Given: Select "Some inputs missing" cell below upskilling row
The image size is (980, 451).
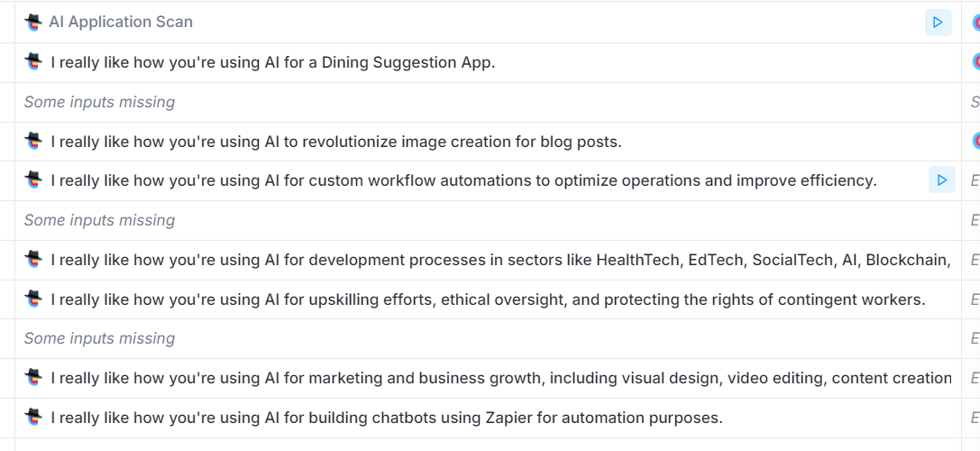Looking at the screenshot, I should [99, 338].
